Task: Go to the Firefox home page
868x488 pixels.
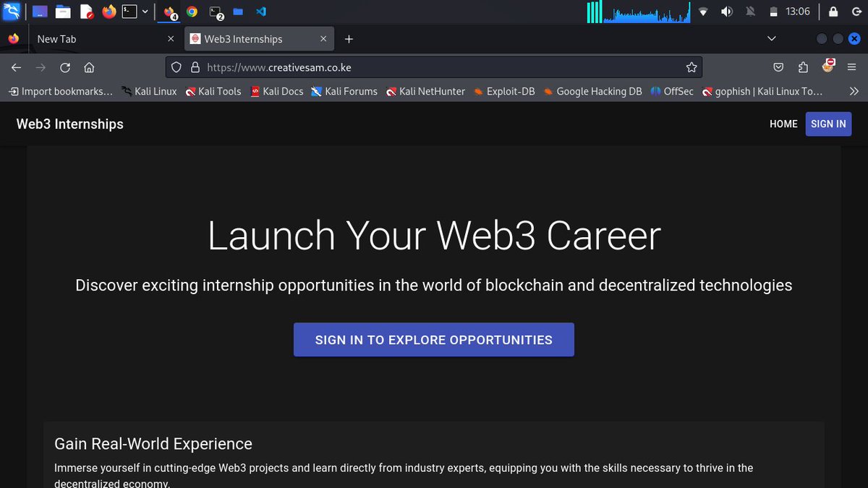Action: [x=89, y=67]
